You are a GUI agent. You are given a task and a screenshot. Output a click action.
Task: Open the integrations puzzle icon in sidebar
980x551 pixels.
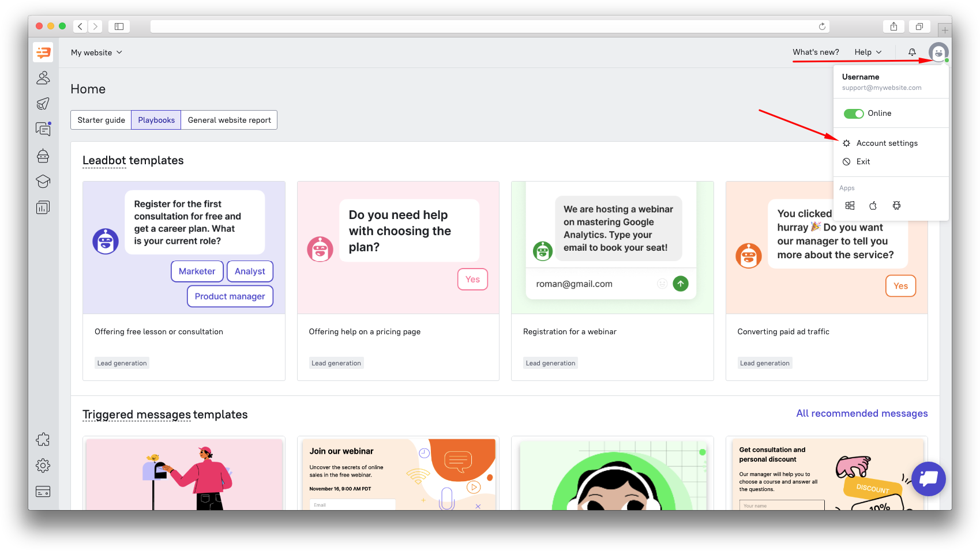43,440
